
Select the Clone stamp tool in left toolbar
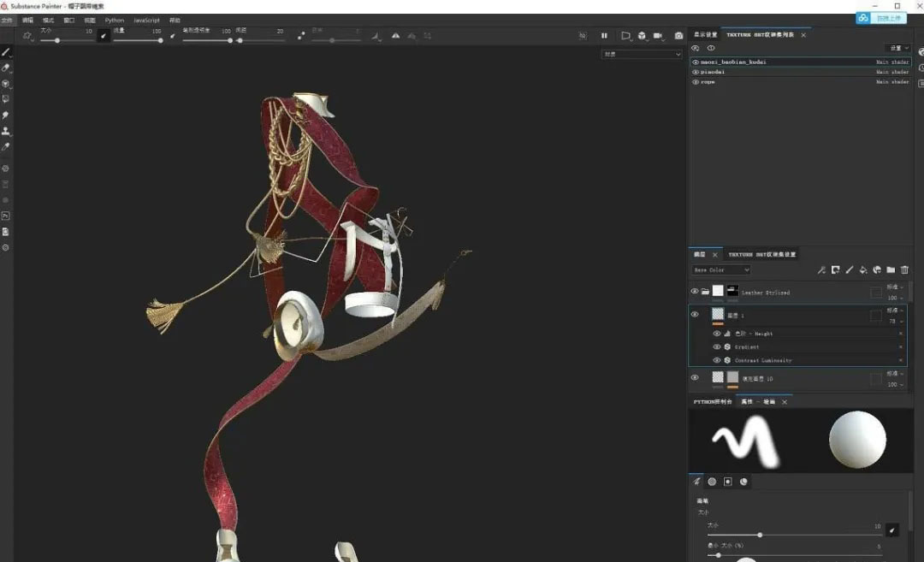click(6, 131)
